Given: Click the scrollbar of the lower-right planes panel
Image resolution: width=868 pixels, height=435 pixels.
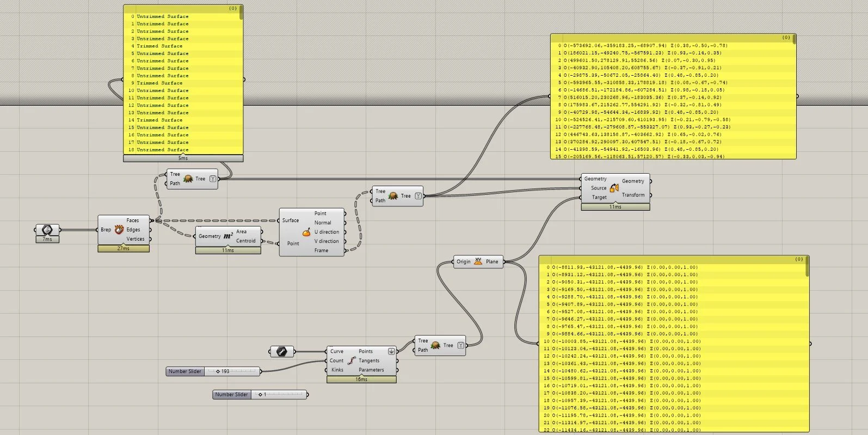Looking at the screenshot, I should point(808,265).
